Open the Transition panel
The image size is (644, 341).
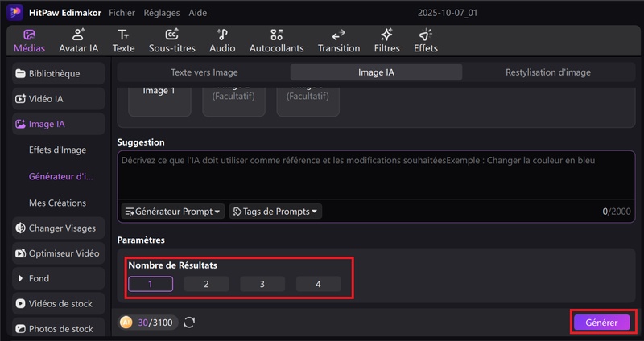(x=338, y=41)
